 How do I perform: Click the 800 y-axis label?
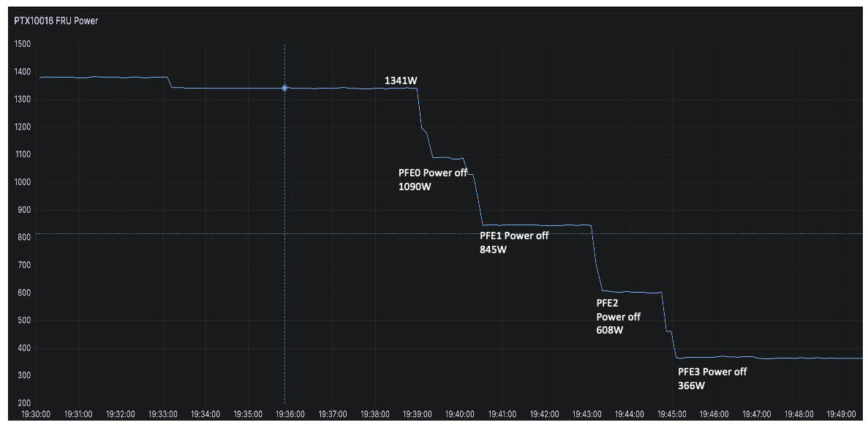tap(24, 237)
